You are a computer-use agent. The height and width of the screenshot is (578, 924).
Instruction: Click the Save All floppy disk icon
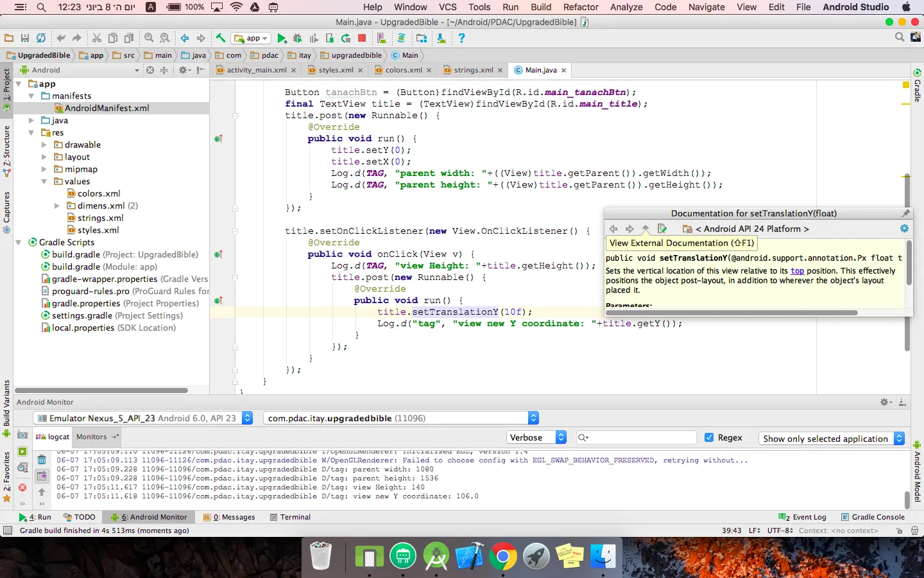(25, 39)
